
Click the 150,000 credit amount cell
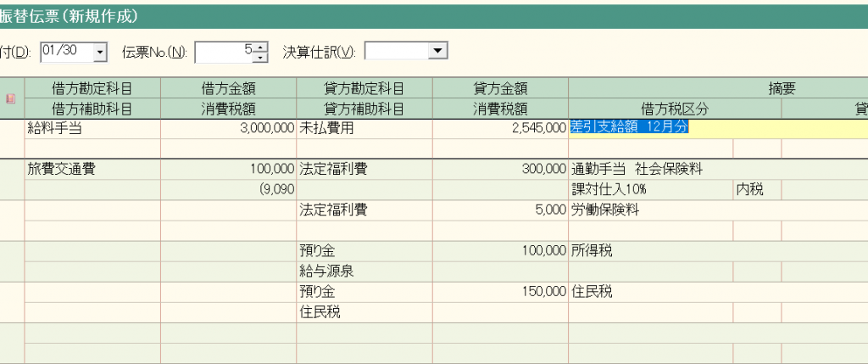pyautogui.click(x=499, y=292)
